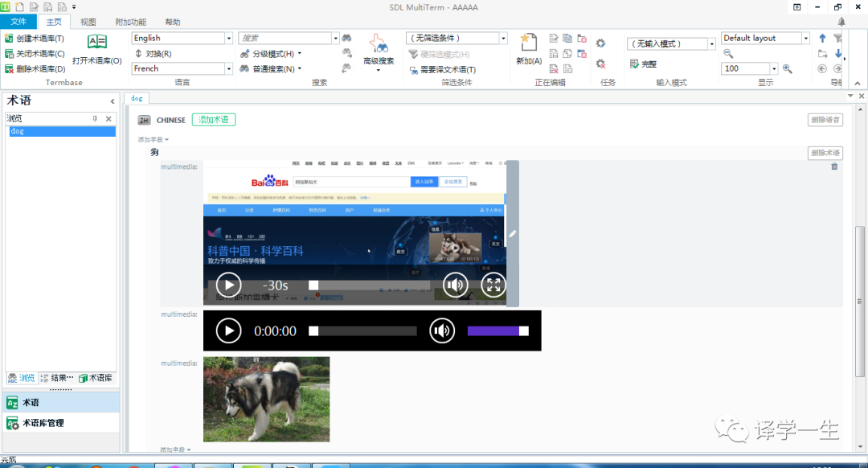Click Create Termbase (创建术语库) button
Screen dimensions: 868x468
pyautogui.click(x=35, y=39)
